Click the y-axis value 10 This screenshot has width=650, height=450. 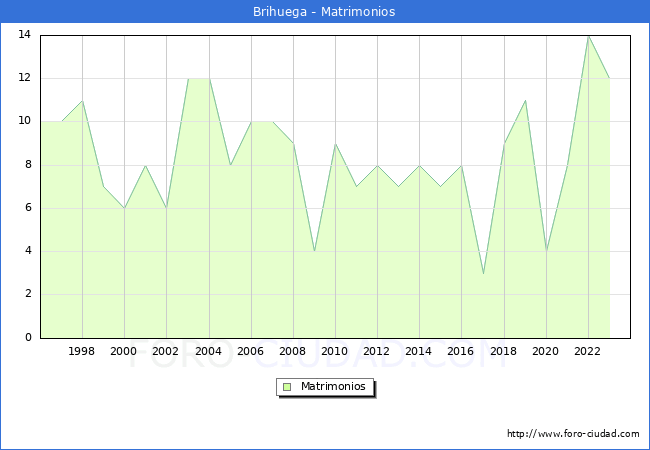tap(24, 121)
